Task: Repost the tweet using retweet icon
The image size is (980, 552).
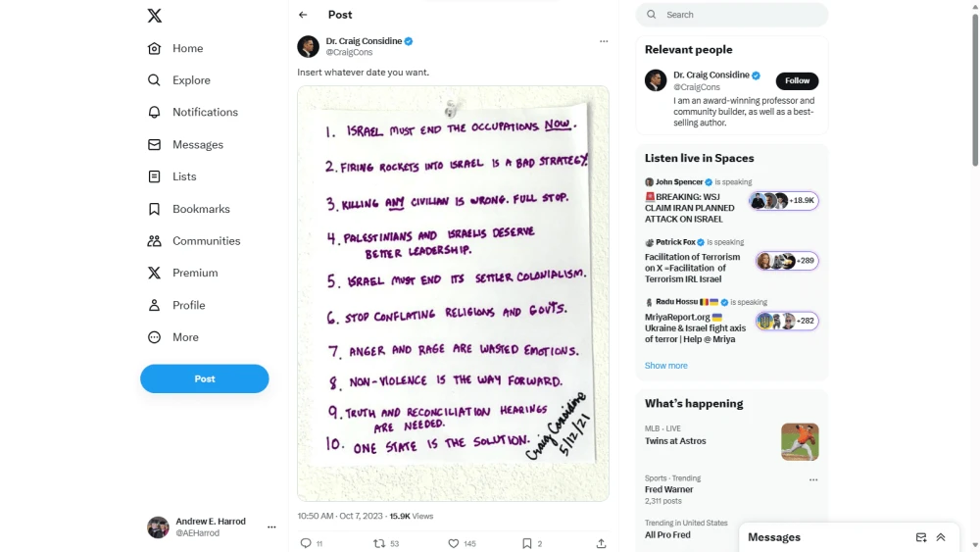Action: (379, 543)
